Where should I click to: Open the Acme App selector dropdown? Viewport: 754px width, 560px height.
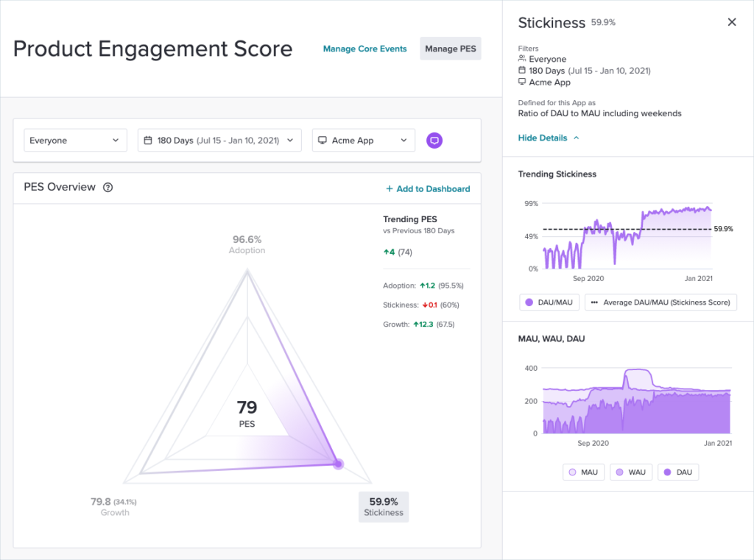coord(363,140)
